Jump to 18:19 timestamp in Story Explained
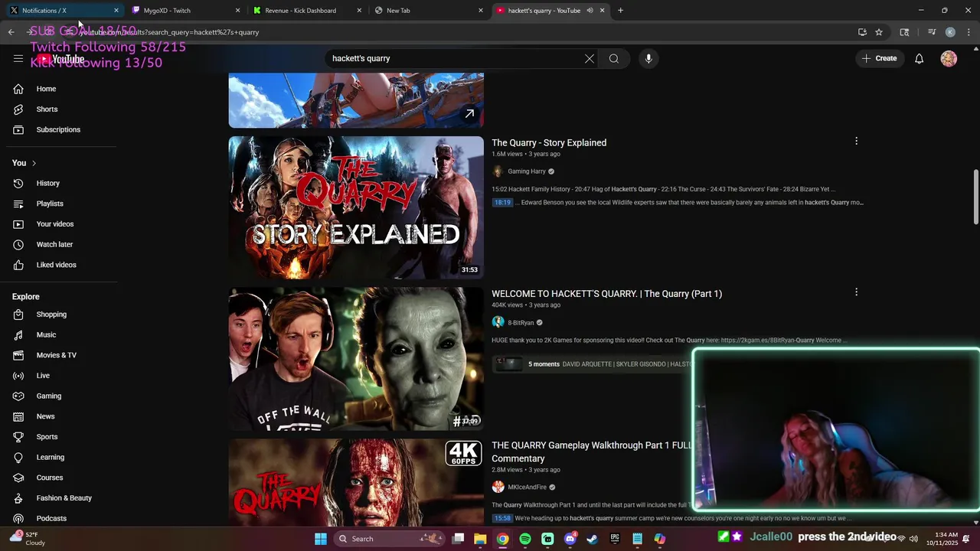Screen dimensions: 980x551 (x=502, y=203)
